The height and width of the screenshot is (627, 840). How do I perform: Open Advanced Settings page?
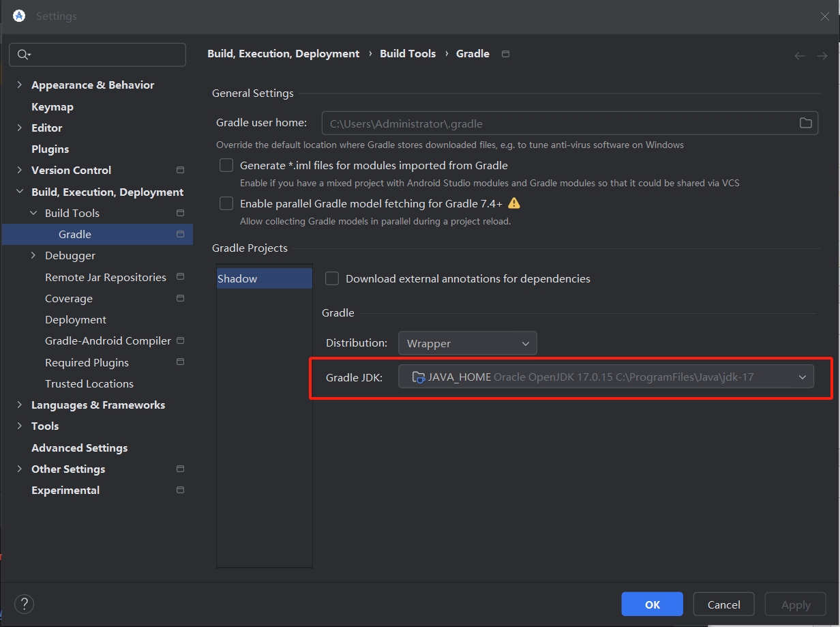point(79,448)
